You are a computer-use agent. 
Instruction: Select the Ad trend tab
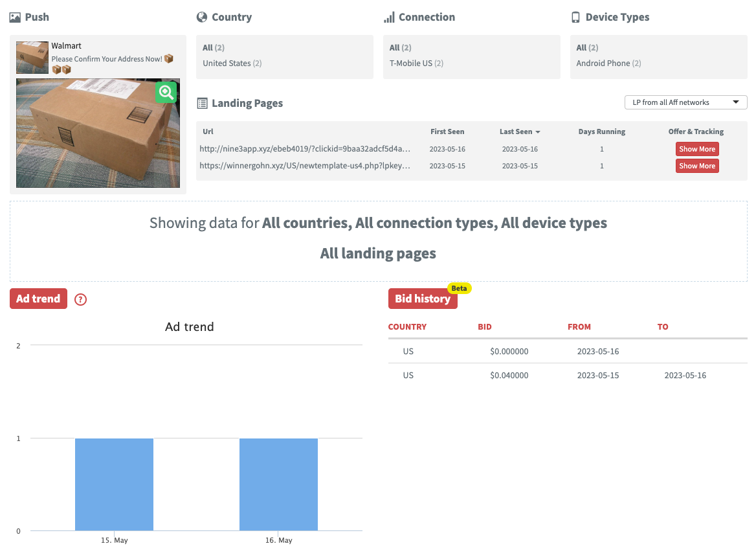pos(38,299)
